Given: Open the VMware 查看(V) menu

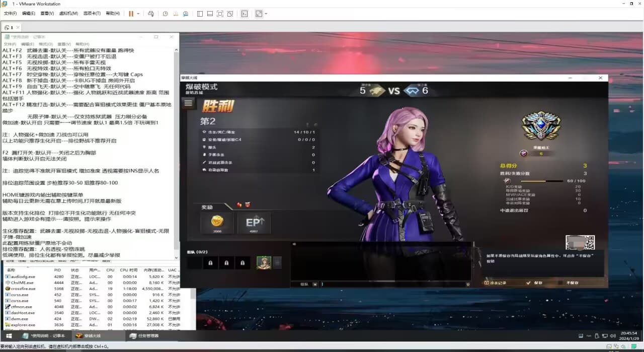Looking at the screenshot, I should (x=47, y=14).
